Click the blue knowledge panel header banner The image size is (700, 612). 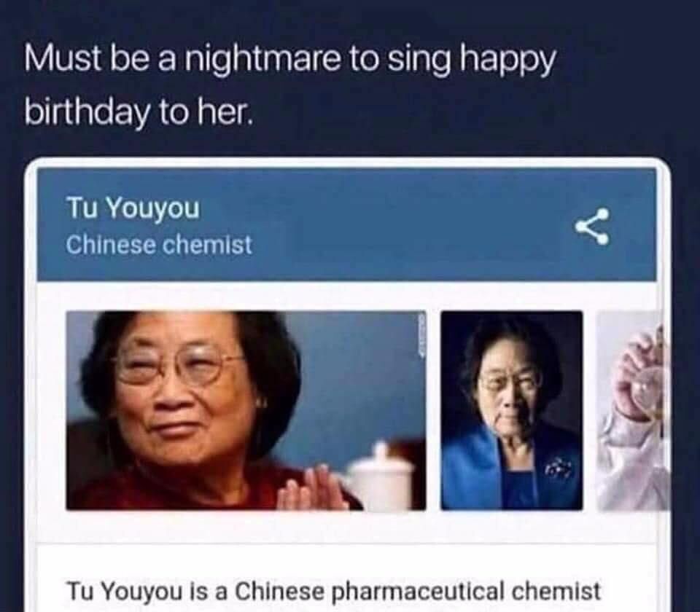(347, 224)
